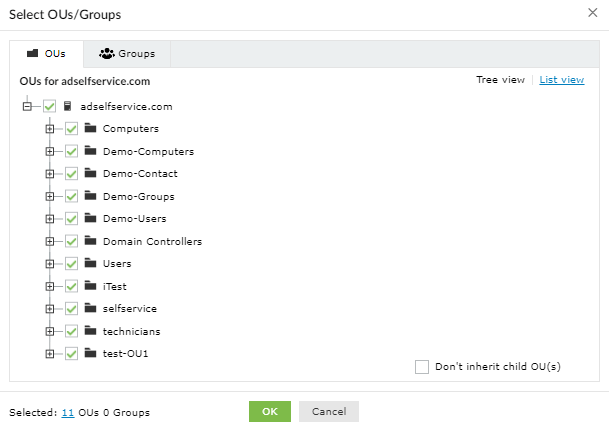Collapse the adselfservice.com root node
Screen dimensions: 609x431
coord(27,106)
